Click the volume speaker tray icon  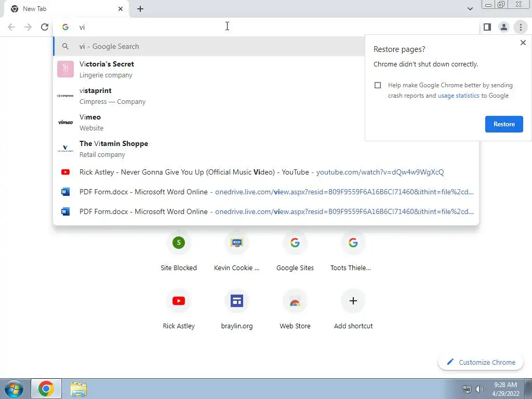pos(480,389)
